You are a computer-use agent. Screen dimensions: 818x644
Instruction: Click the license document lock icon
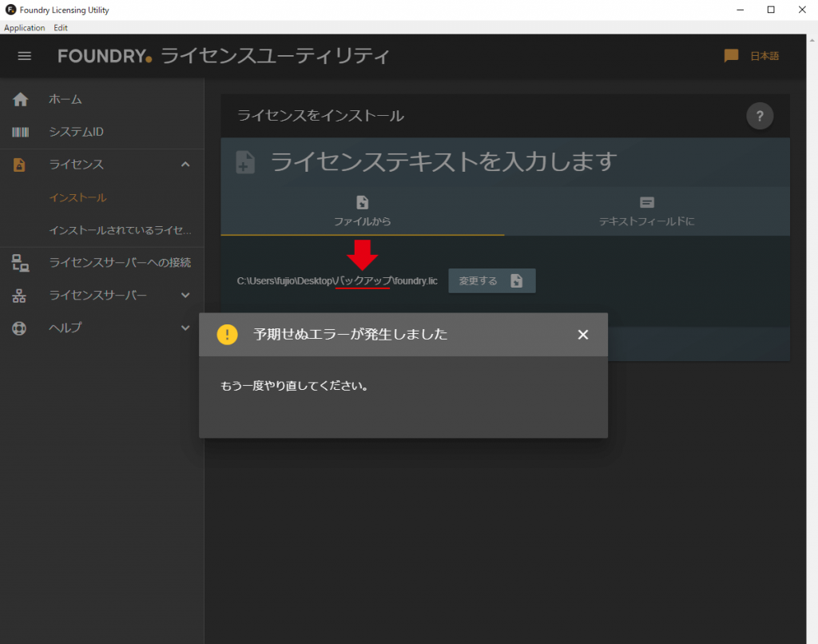click(x=19, y=165)
